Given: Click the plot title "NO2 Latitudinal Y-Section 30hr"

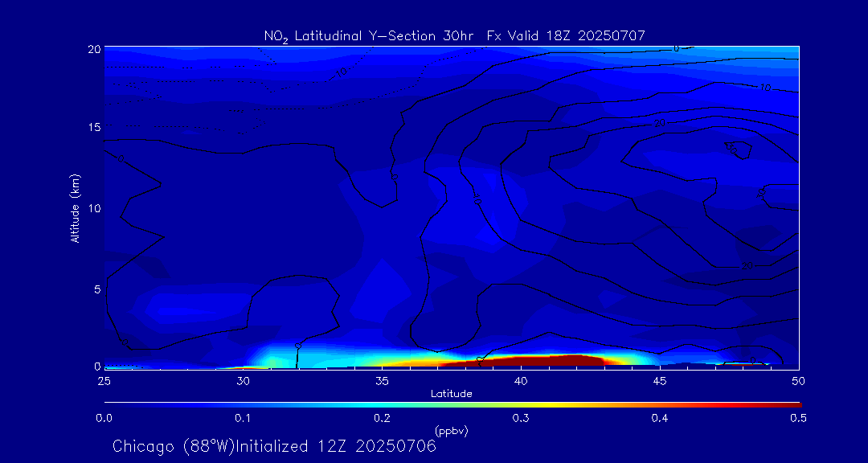Looking at the screenshot, I should (371, 36).
